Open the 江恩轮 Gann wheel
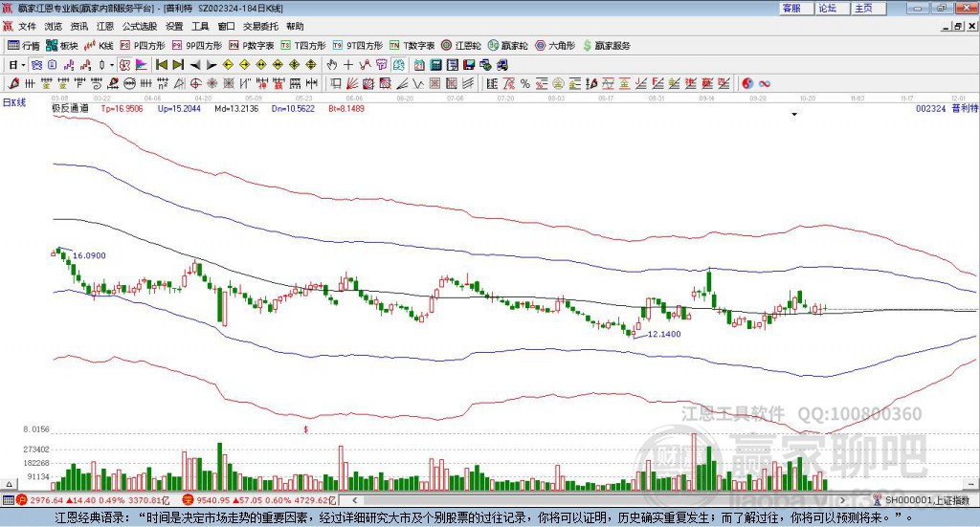Image resolution: width=980 pixels, height=527 pixels. click(x=461, y=46)
